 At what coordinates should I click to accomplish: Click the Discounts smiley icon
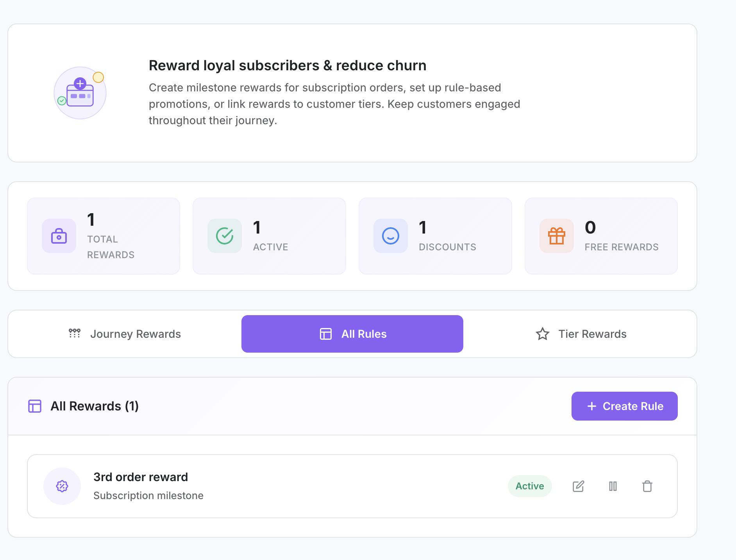[x=391, y=236]
